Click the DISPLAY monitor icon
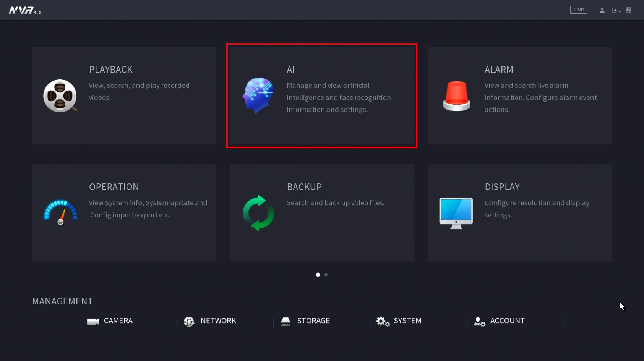 [456, 213]
